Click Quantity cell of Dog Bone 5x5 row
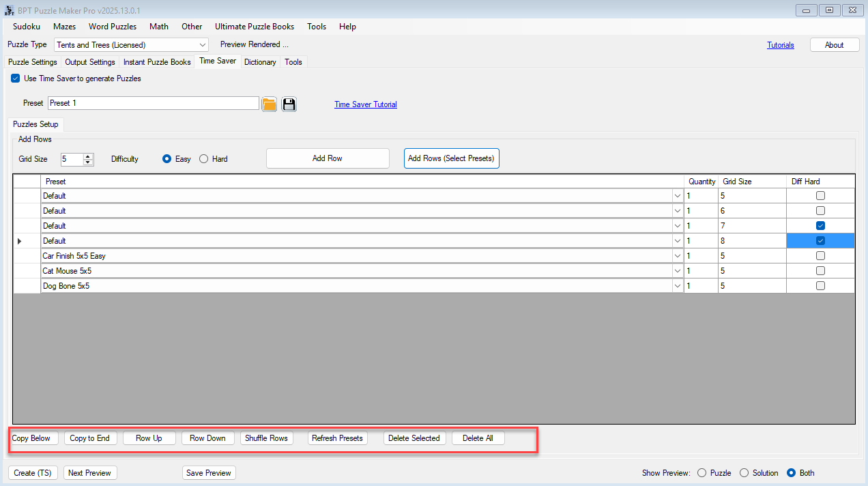The image size is (868, 486). click(x=701, y=286)
